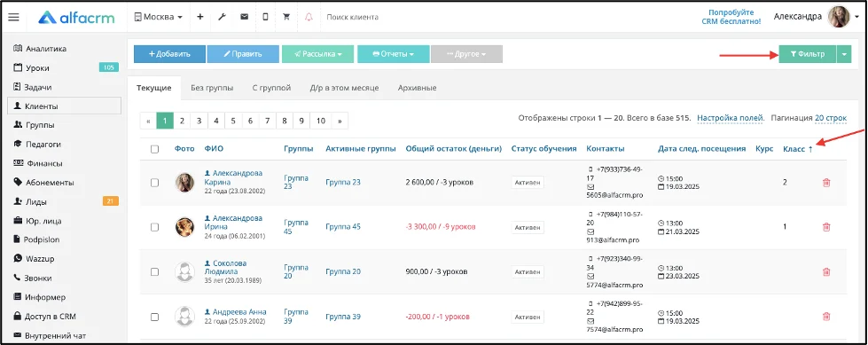Sort the table by ФИО column
This screenshot has height=345, width=868.
(x=214, y=148)
